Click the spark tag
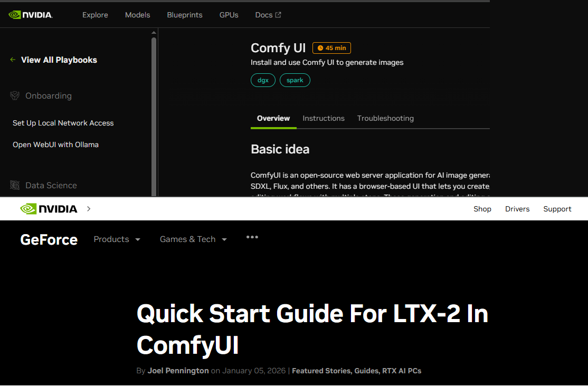 (x=295, y=80)
